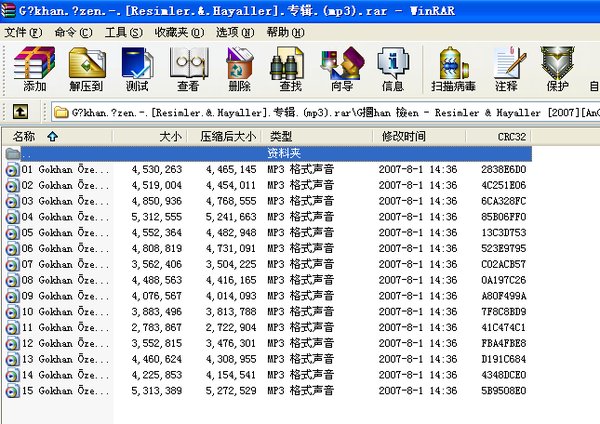Click packed size 4,731,091
600x424 pixels.
pyautogui.click(x=231, y=249)
